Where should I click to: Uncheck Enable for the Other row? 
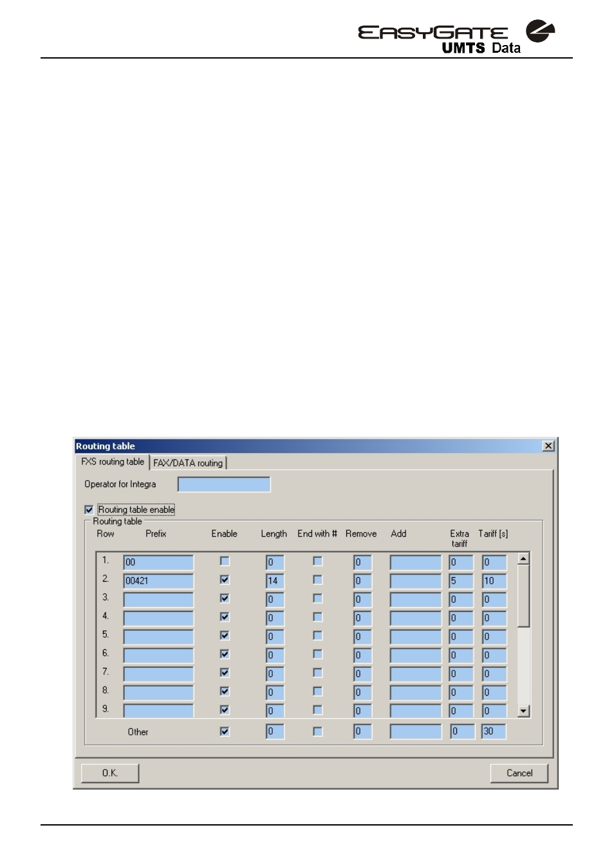[x=225, y=732]
